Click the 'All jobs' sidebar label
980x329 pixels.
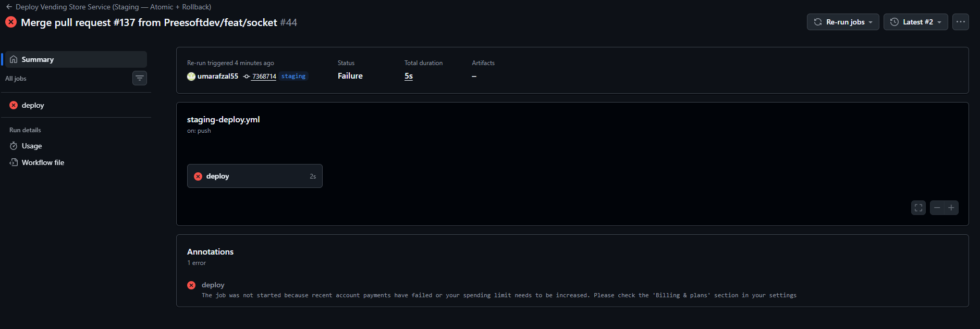[16, 79]
